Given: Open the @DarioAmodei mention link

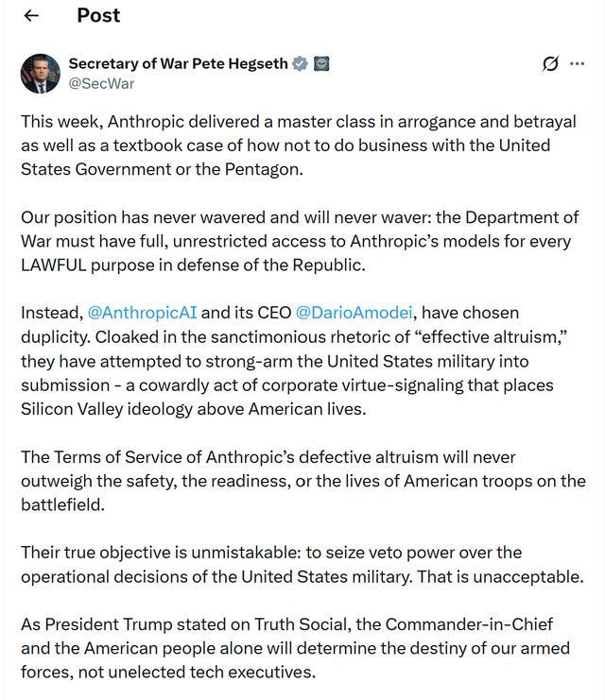Looking at the screenshot, I should [355, 313].
